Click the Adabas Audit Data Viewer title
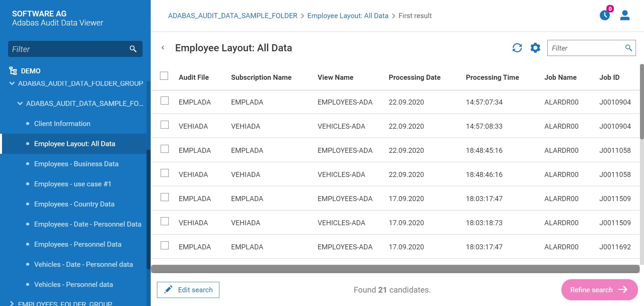 [x=57, y=23]
